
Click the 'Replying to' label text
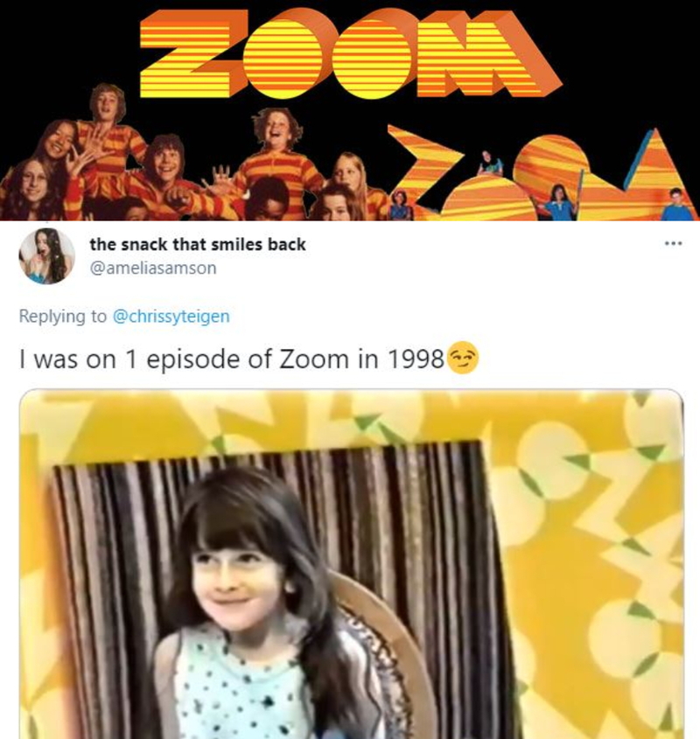pos(63,316)
